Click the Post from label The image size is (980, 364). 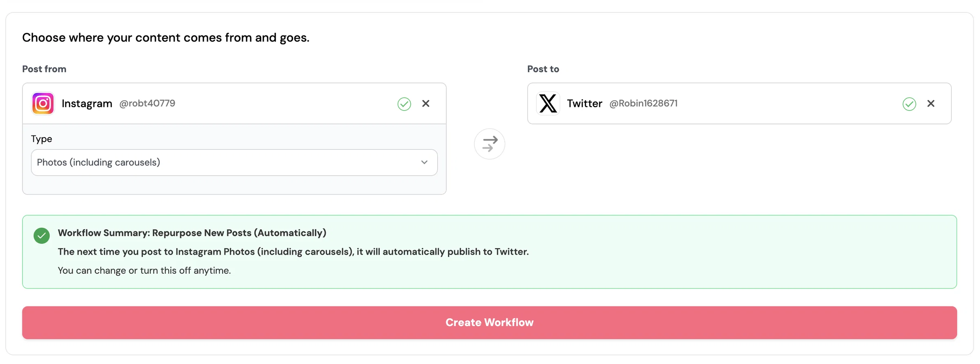[44, 69]
